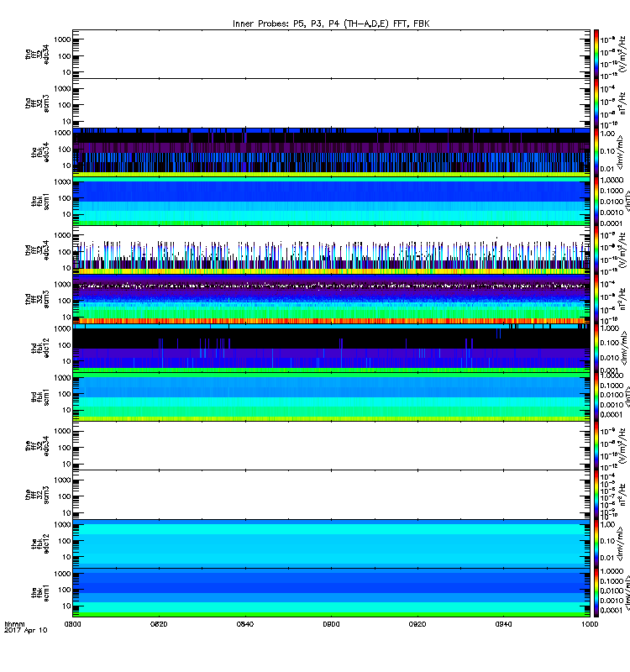The width and height of the screenshot is (630, 672).
Task: Click the 10 tick label of the fbk scm1
Action: point(66,606)
